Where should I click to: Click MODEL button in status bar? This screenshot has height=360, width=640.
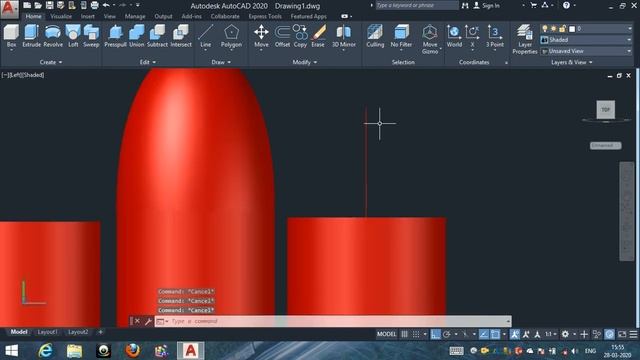386,334
